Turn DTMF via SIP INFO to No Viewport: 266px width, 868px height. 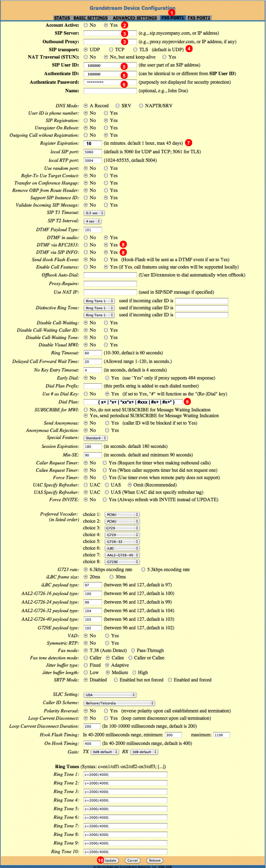[86, 252]
